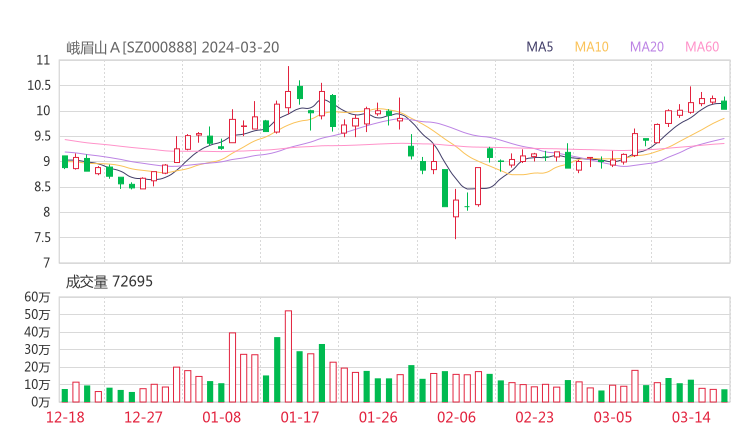The width and height of the screenshot is (740, 440).
Task: Click the MA20 legend label
Action: (647, 47)
